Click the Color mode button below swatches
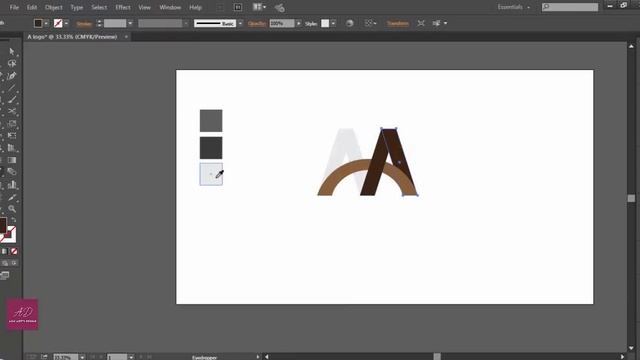 coord(4,251)
